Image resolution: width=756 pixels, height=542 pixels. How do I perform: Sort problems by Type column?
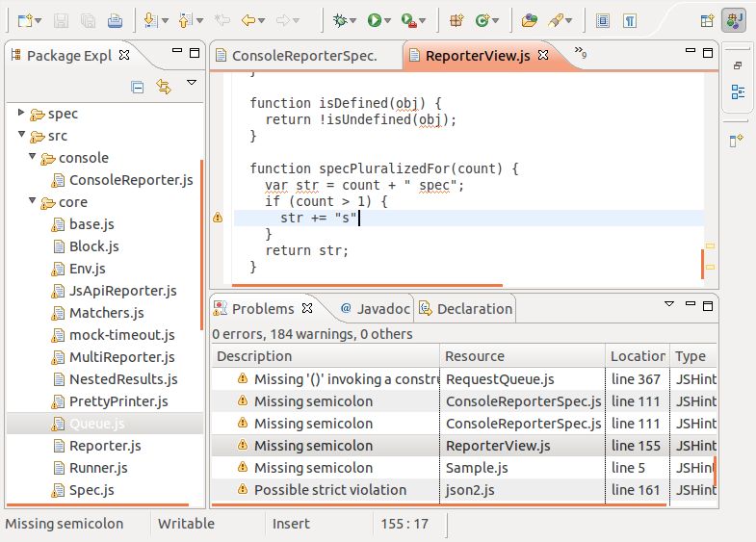tap(693, 356)
